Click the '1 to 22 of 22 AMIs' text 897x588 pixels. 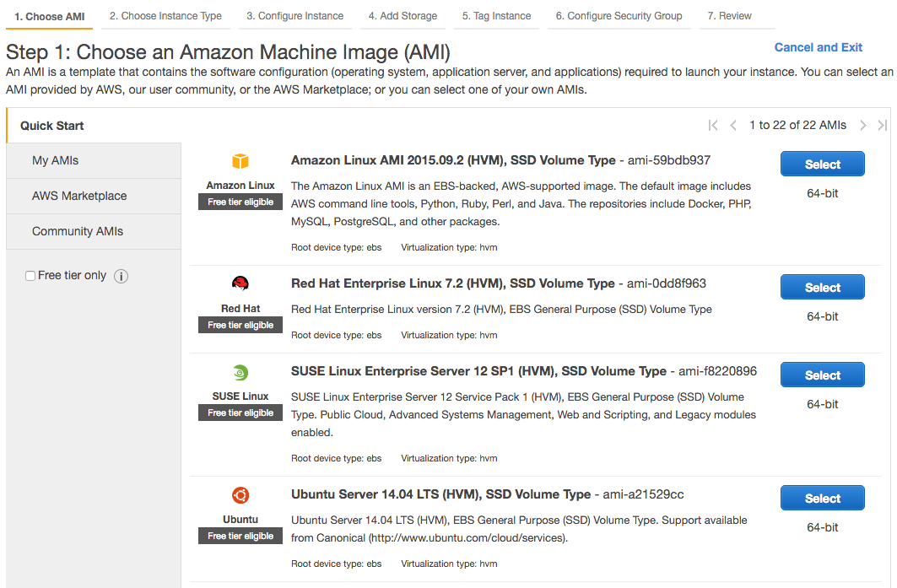[x=797, y=125]
